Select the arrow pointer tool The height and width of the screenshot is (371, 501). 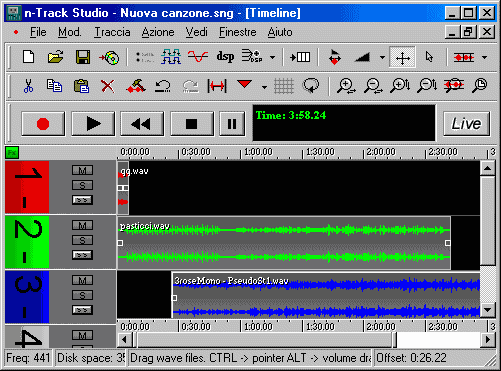click(x=429, y=57)
